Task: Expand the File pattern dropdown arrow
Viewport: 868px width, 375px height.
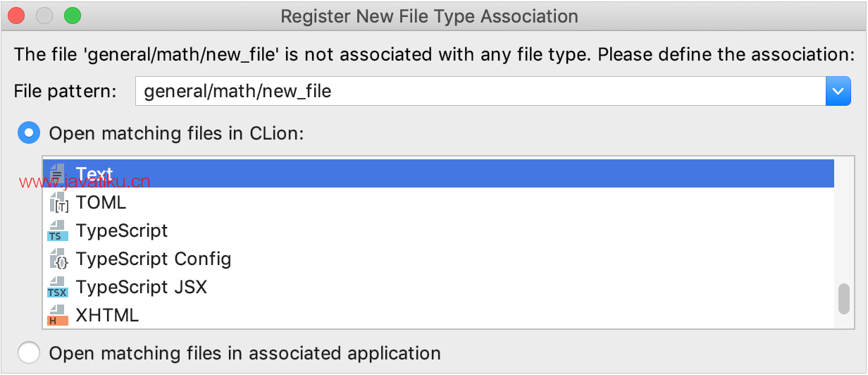Action: (838, 91)
